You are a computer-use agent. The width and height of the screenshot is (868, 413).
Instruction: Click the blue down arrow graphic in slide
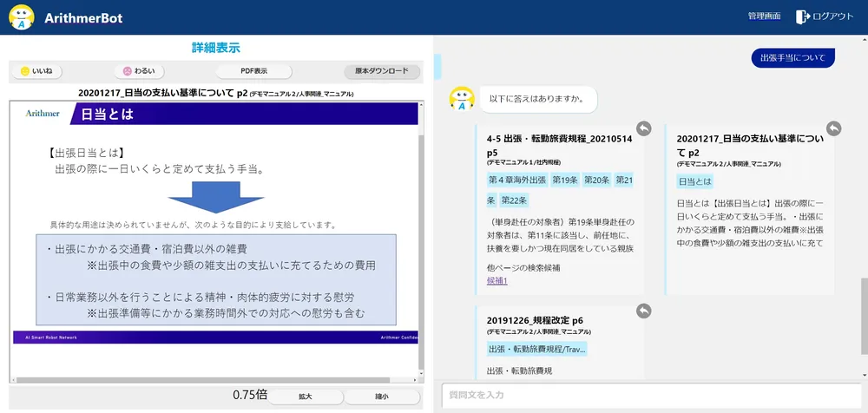pyautogui.click(x=216, y=198)
